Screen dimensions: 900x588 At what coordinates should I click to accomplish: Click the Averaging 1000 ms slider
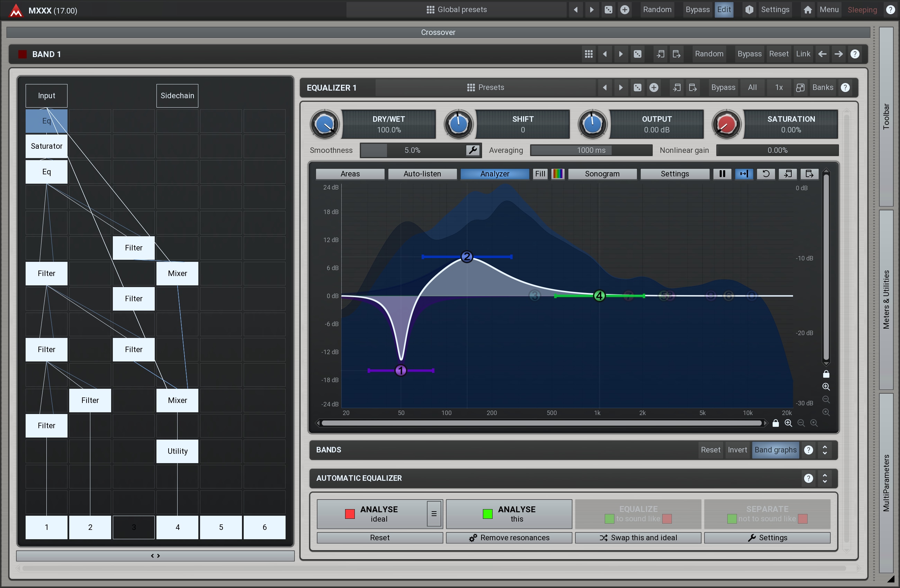(x=591, y=150)
